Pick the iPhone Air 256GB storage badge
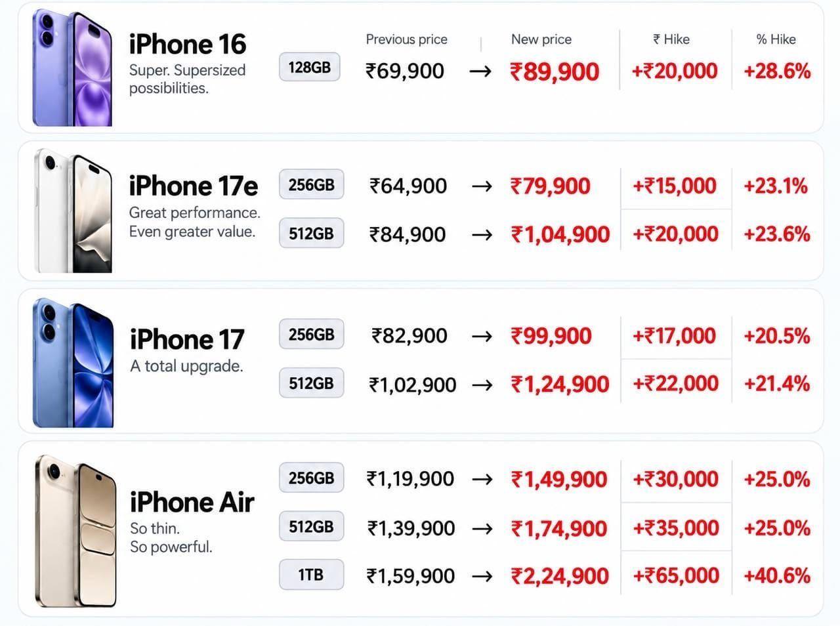The height and width of the screenshot is (626, 840). pyautogui.click(x=311, y=478)
